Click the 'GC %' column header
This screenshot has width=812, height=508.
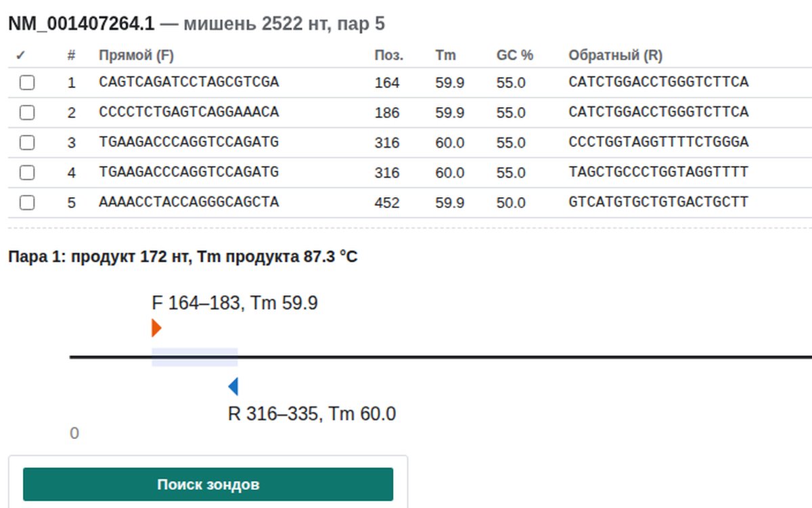pos(515,56)
